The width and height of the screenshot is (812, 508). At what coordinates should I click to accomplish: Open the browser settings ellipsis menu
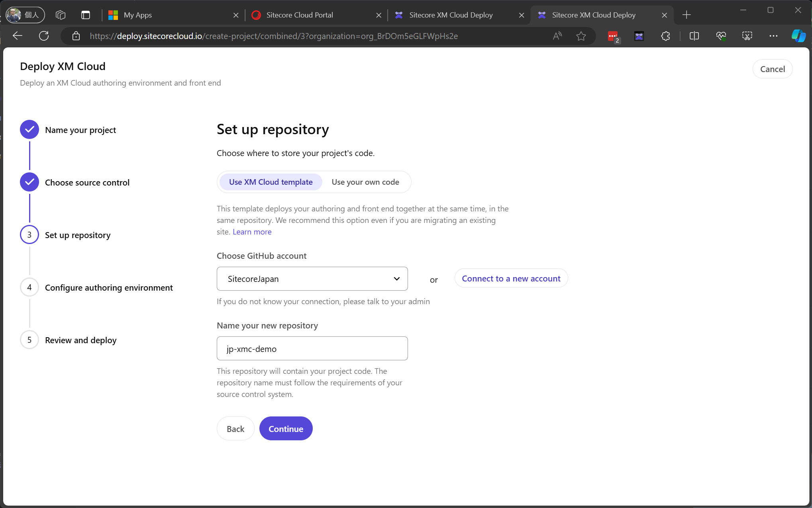tap(773, 36)
